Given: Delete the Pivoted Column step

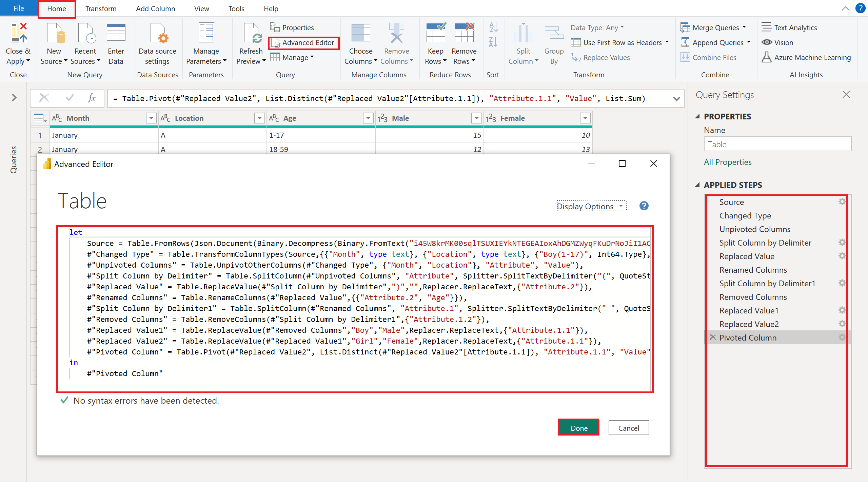Looking at the screenshot, I should click(x=713, y=338).
